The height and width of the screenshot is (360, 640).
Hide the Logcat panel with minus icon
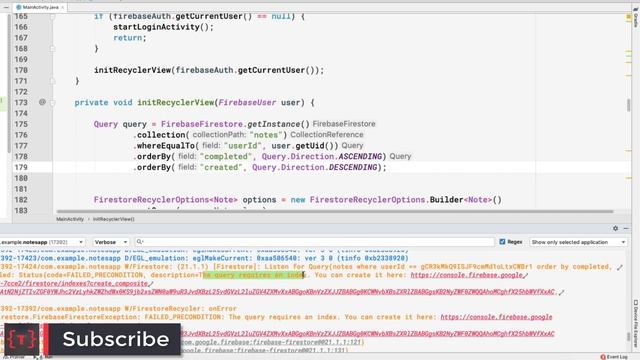[626, 228]
